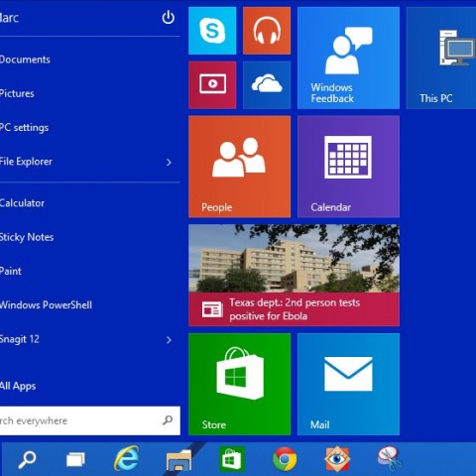Click the power button icon
476x476 pixels.
[x=169, y=17]
